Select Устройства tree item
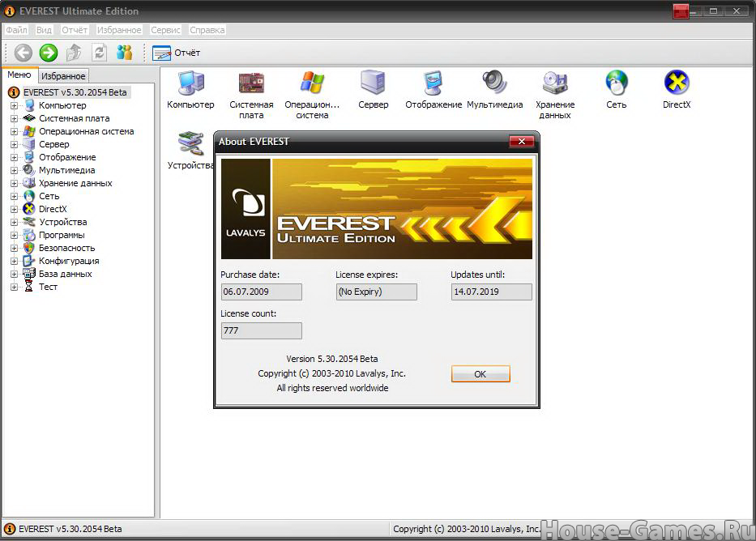This screenshot has width=756, height=541. (x=62, y=222)
